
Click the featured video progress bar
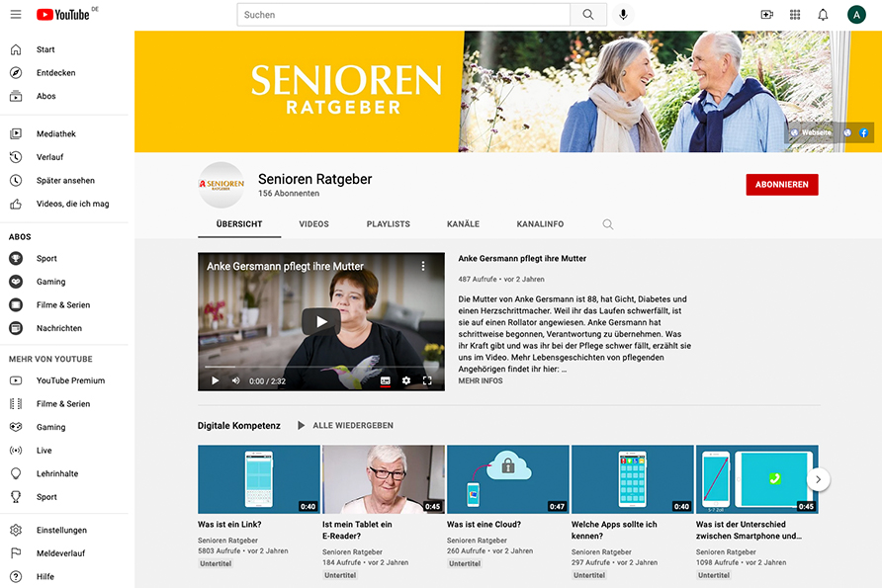[x=321, y=367]
